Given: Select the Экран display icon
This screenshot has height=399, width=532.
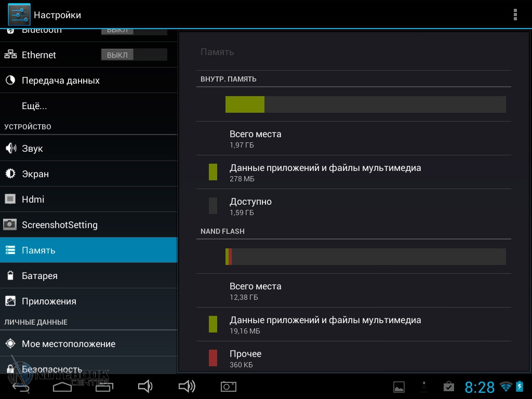Looking at the screenshot, I should click(10, 174).
